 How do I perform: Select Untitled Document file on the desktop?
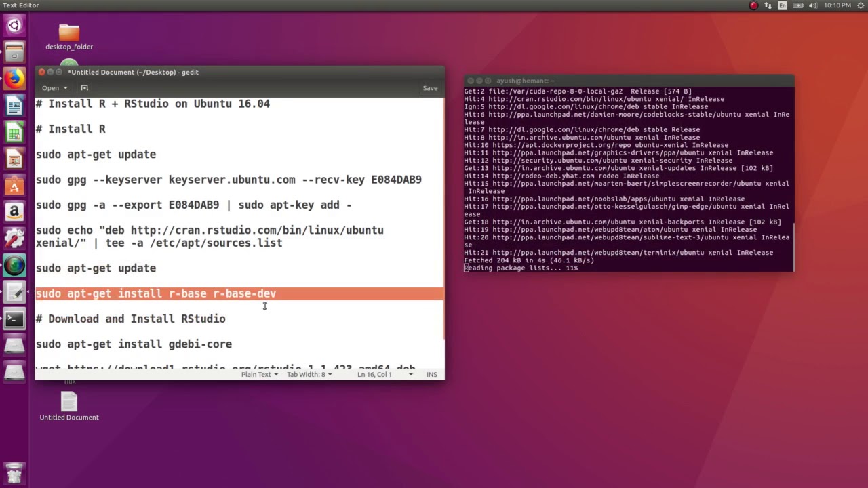(x=69, y=407)
